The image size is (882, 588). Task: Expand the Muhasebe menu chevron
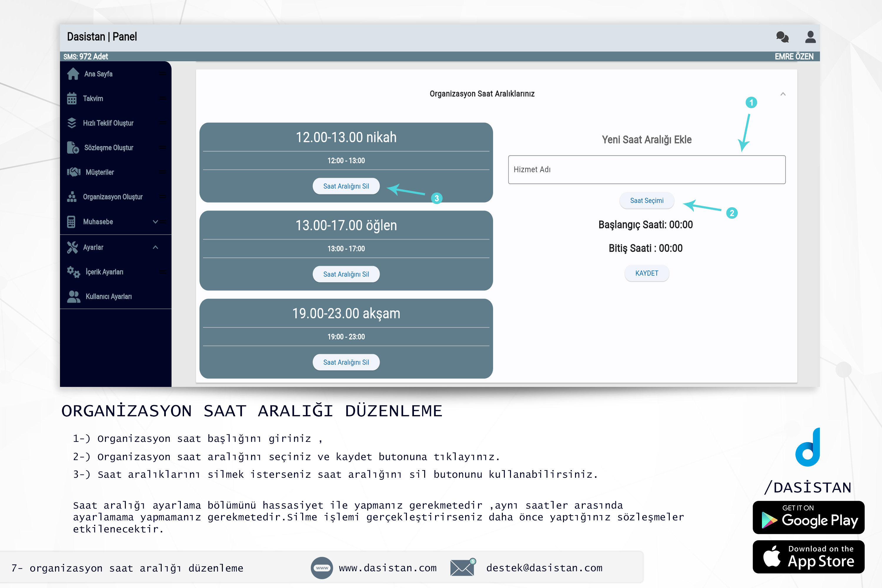[x=155, y=222]
